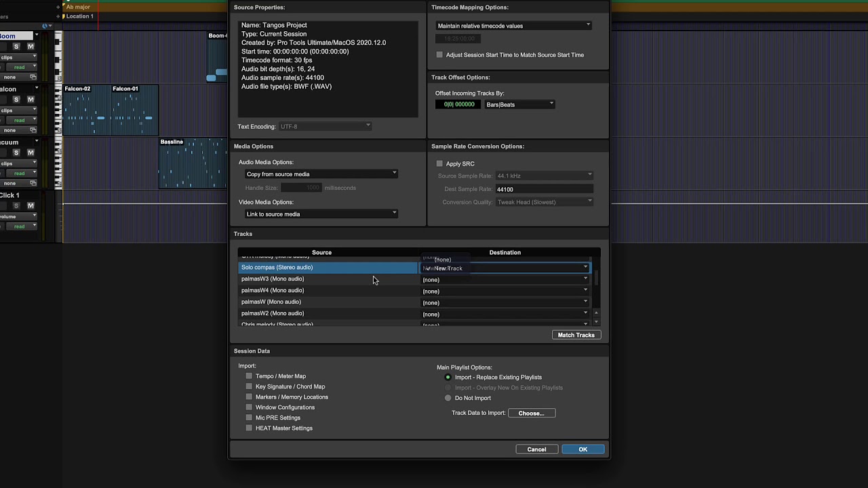This screenshot has height=488, width=868.
Task: Solo the Boom track
Action: pyautogui.click(x=16, y=47)
